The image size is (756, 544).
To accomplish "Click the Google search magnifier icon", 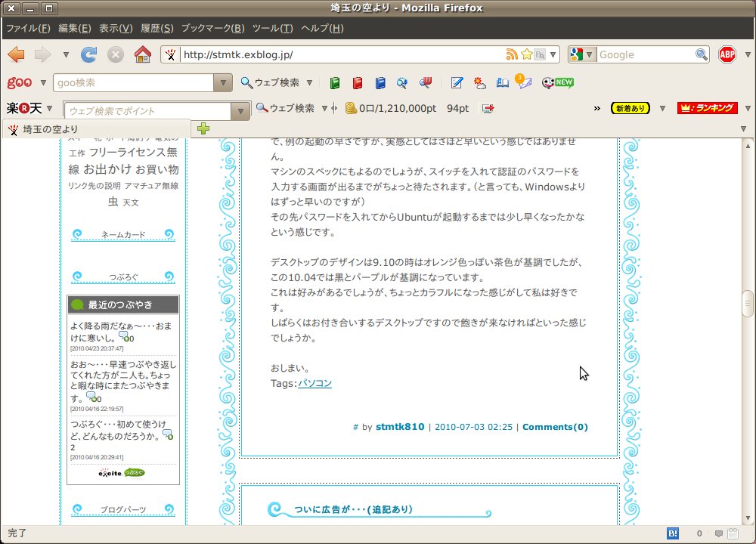I will [701, 54].
